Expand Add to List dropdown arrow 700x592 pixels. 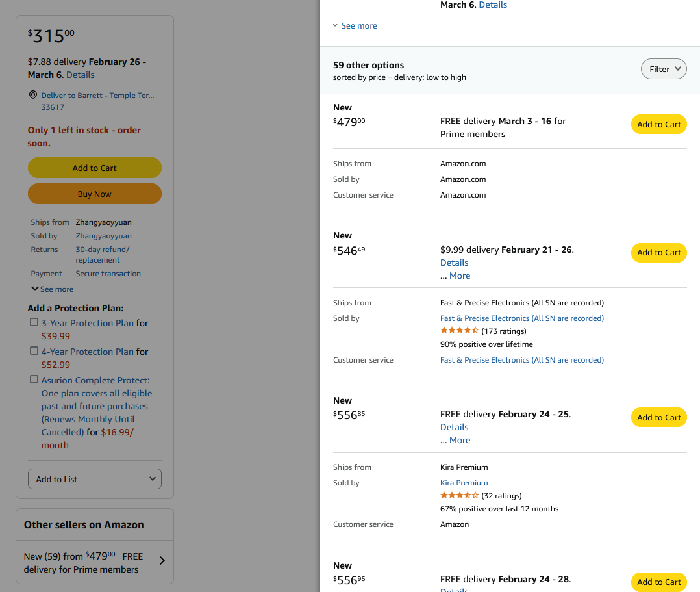pyautogui.click(x=153, y=479)
